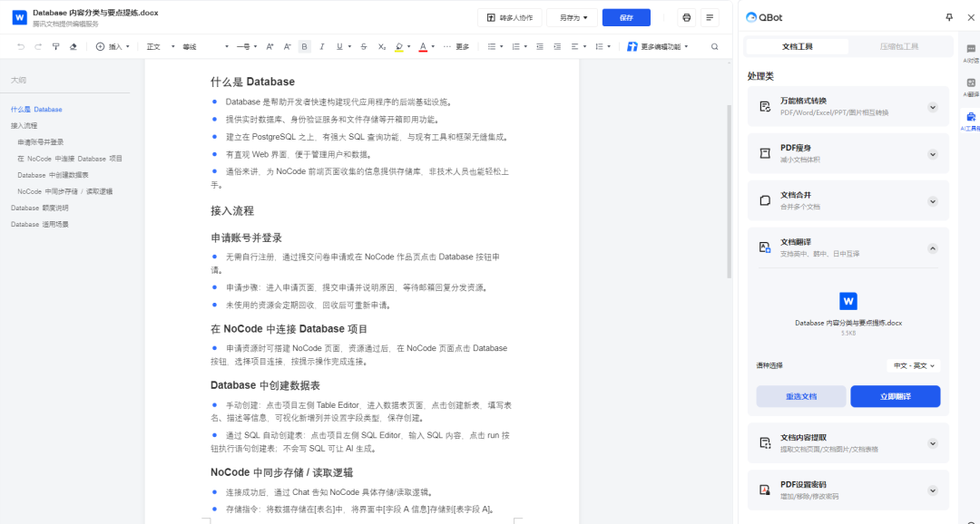This screenshot has width=980, height=524.
Task: Open the 一号 font size dropdown
Action: (x=247, y=46)
